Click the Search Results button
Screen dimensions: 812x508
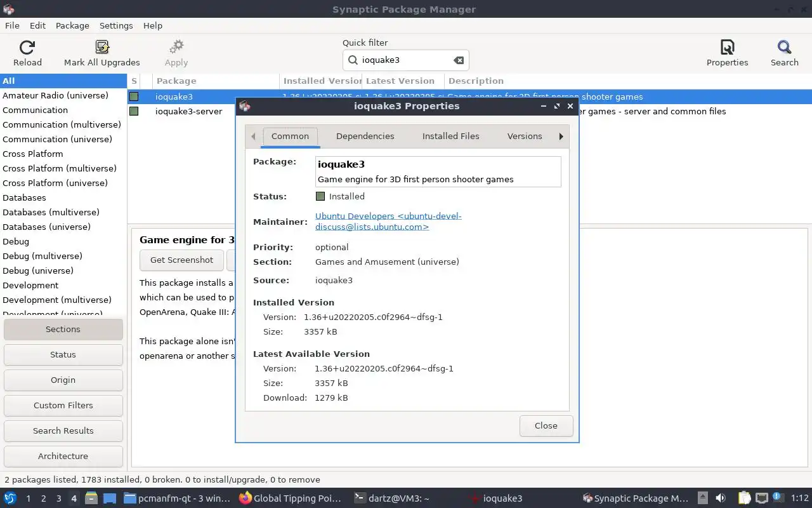click(x=63, y=431)
